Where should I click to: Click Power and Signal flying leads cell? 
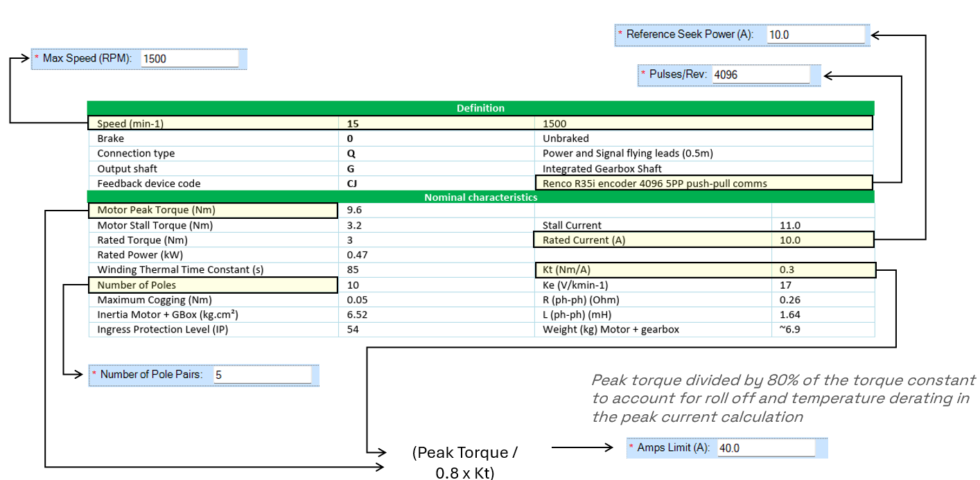[628, 154]
